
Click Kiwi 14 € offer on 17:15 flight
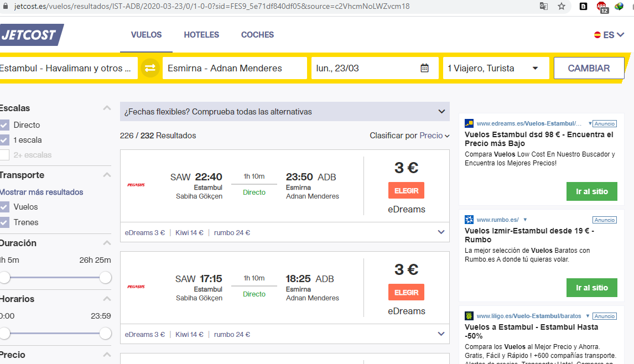tap(189, 335)
